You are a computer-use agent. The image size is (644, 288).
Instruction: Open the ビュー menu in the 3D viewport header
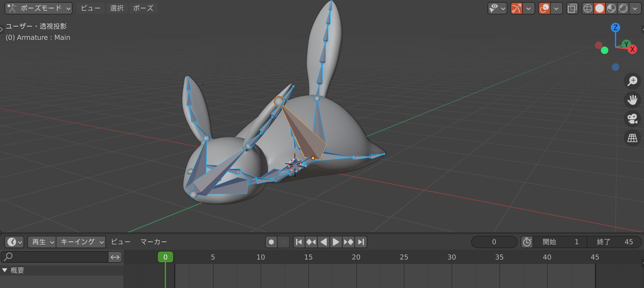pyautogui.click(x=90, y=8)
